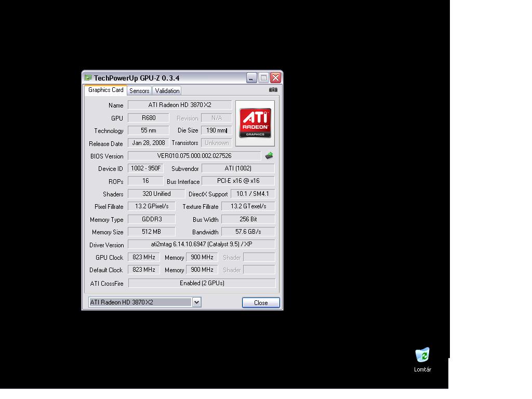Screen dimensions: 532x399
Task: Open the Recycle Bin Lomtár icon
Action: click(x=422, y=360)
